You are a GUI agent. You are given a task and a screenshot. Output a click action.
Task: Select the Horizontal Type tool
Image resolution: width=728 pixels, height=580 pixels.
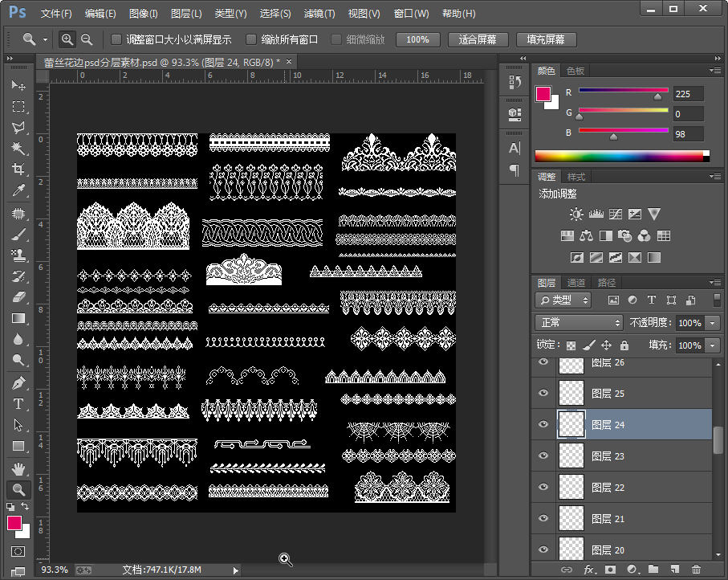(18, 404)
